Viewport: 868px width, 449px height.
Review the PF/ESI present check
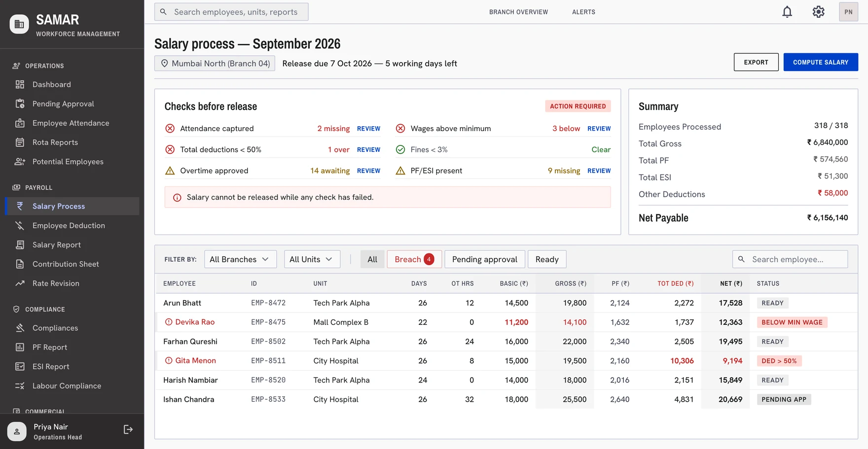[x=599, y=171]
